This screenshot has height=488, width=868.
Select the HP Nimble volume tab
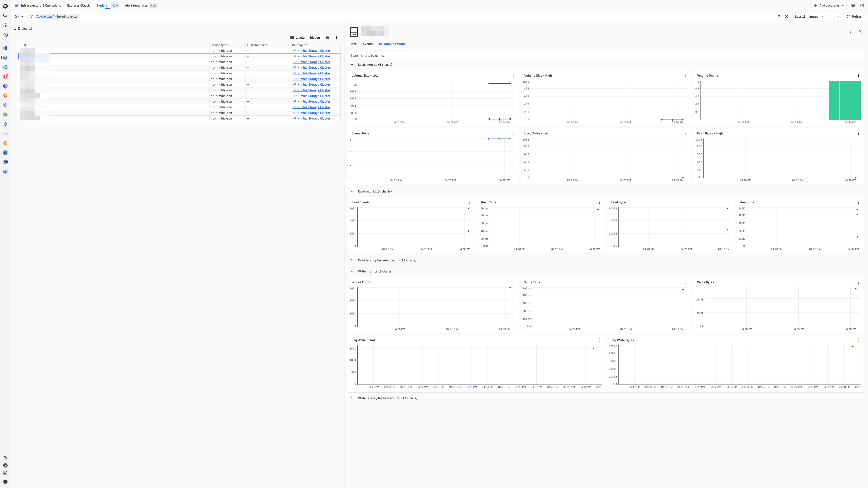click(x=392, y=44)
